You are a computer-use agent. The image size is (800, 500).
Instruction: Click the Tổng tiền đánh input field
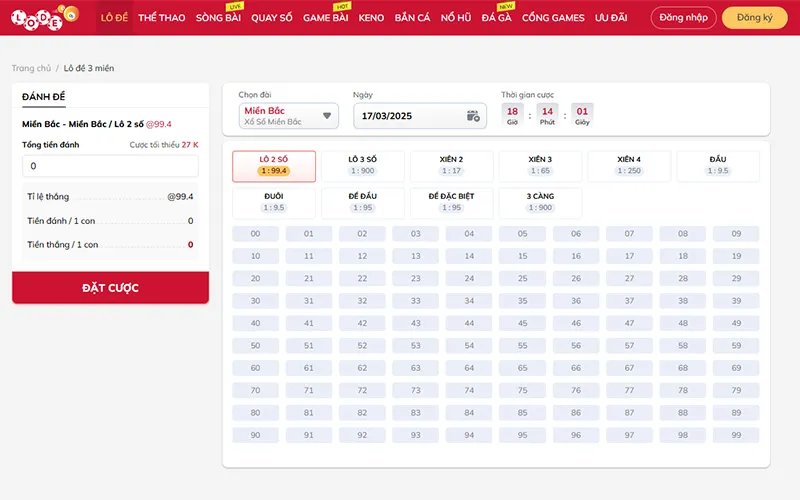[110, 166]
